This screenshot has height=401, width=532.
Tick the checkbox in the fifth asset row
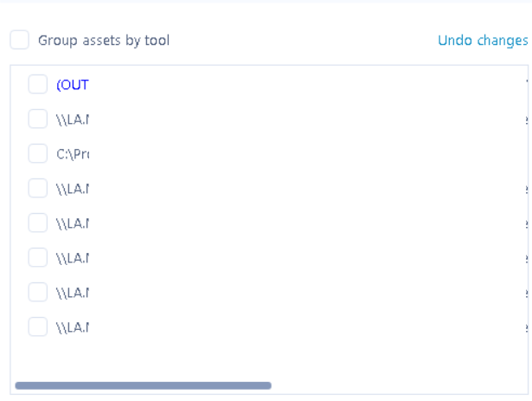[x=38, y=223]
